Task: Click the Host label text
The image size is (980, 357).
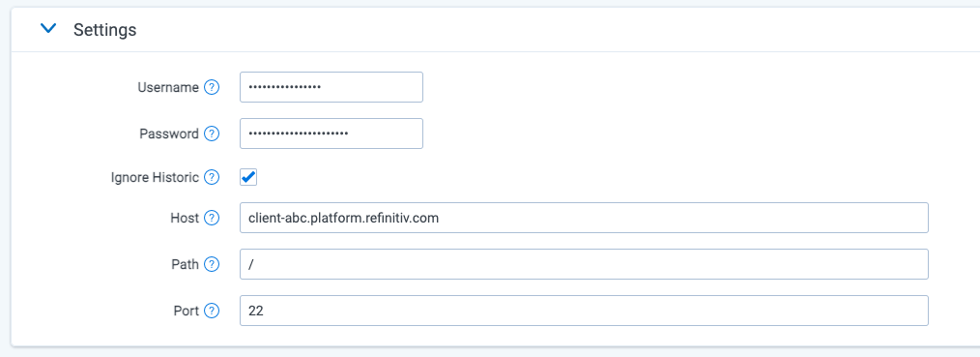Action: 185,219
